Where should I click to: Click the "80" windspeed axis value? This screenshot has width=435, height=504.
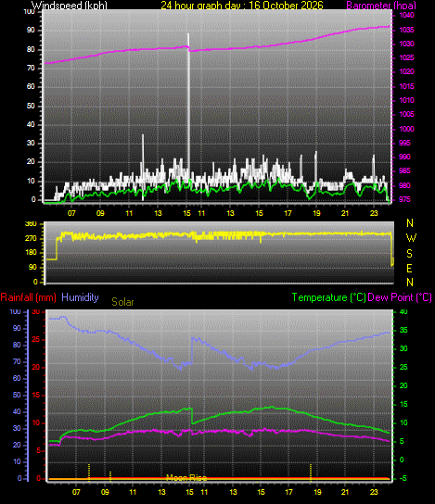pos(31,49)
